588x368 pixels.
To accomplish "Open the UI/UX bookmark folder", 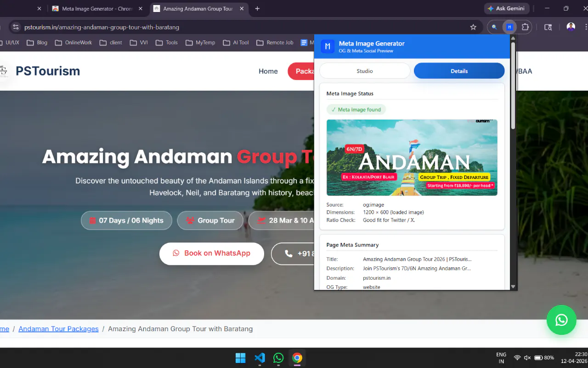I will pos(10,42).
